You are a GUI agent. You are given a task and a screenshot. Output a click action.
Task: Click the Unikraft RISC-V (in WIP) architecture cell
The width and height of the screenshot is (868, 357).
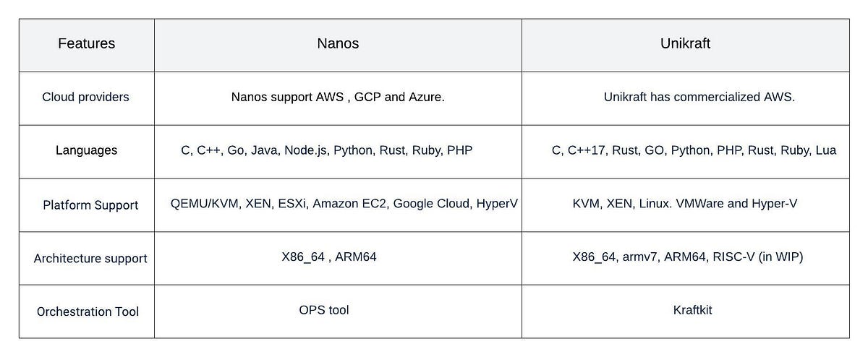(x=687, y=257)
